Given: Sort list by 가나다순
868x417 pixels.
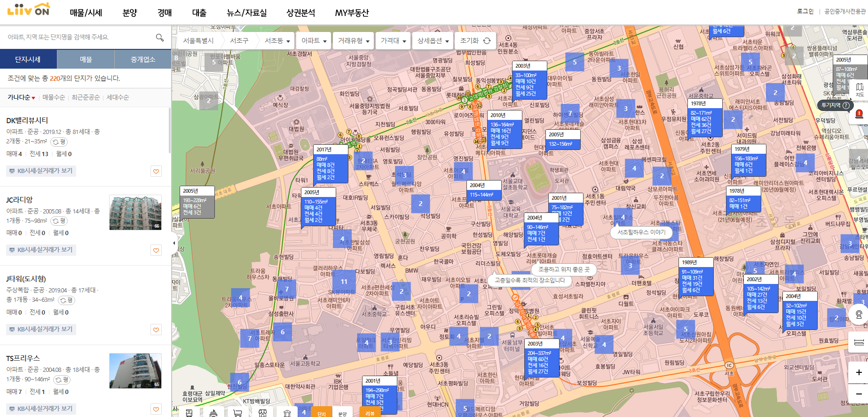Looking at the screenshot, I should (x=21, y=97).
